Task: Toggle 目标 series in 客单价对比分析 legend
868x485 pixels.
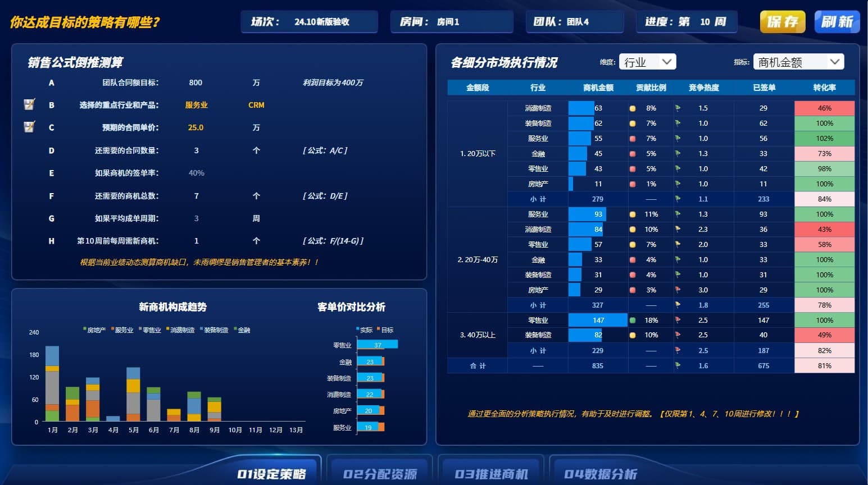Action: 385,330
